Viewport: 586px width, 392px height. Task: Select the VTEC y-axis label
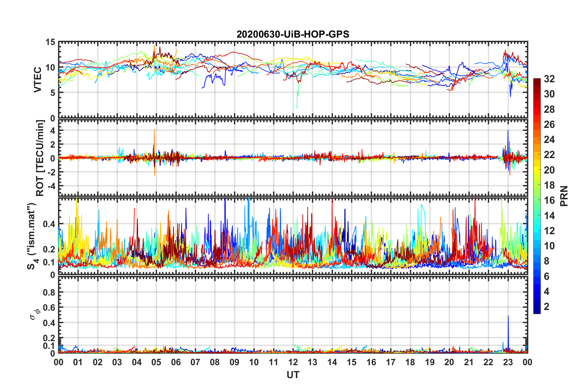[x=38, y=80]
